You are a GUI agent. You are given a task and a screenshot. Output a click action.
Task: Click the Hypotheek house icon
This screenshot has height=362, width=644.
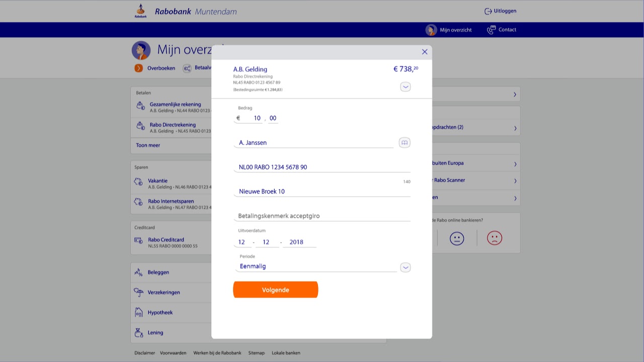point(139,312)
